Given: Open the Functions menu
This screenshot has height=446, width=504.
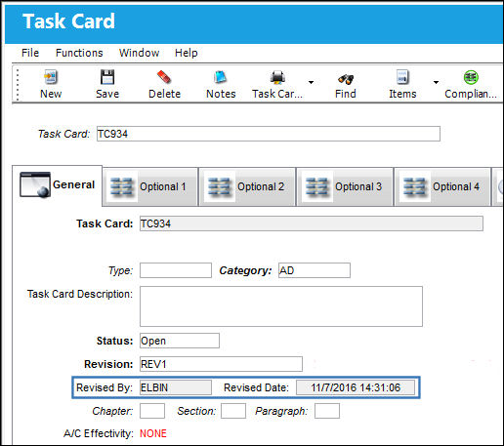Looking at the screenshot, I should (x=79, y=53).
